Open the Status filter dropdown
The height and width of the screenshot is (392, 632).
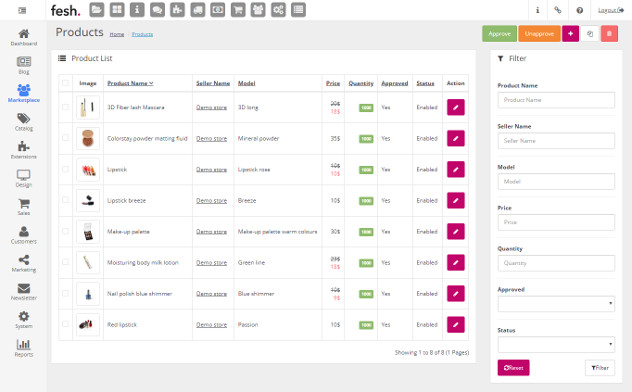point(556,344)
